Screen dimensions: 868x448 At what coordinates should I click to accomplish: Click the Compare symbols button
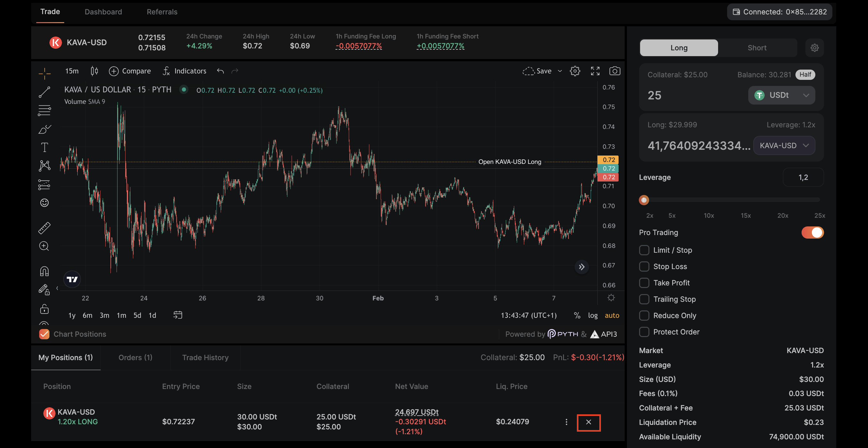[x=130, y=71]
